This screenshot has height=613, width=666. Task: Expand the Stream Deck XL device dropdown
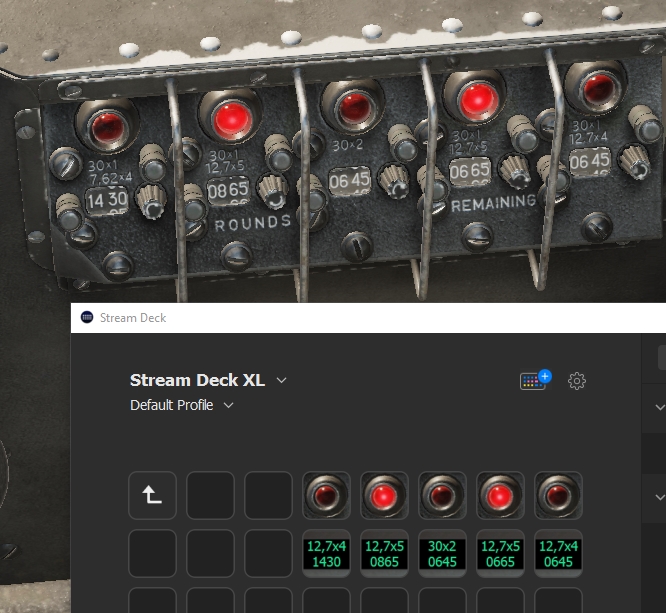[281, 380]
